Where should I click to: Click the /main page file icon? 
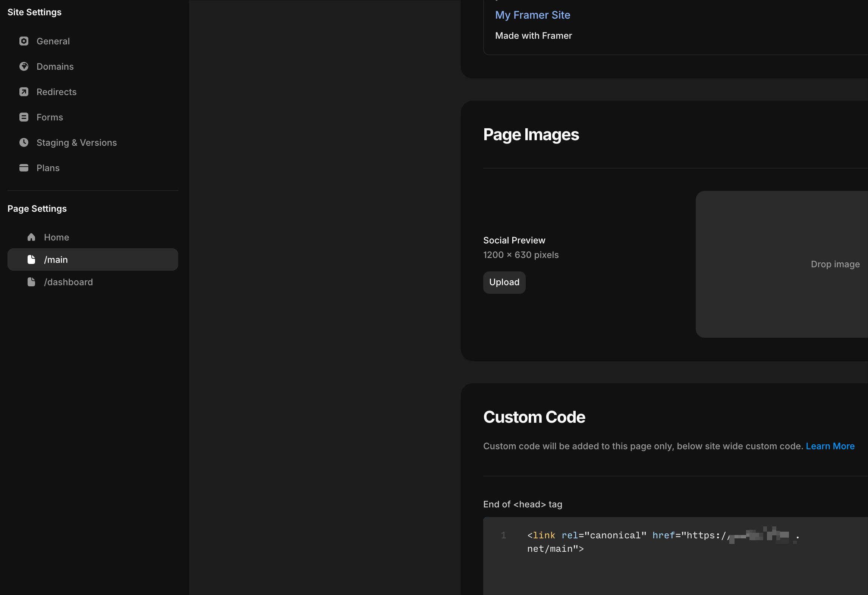[31, 259]
